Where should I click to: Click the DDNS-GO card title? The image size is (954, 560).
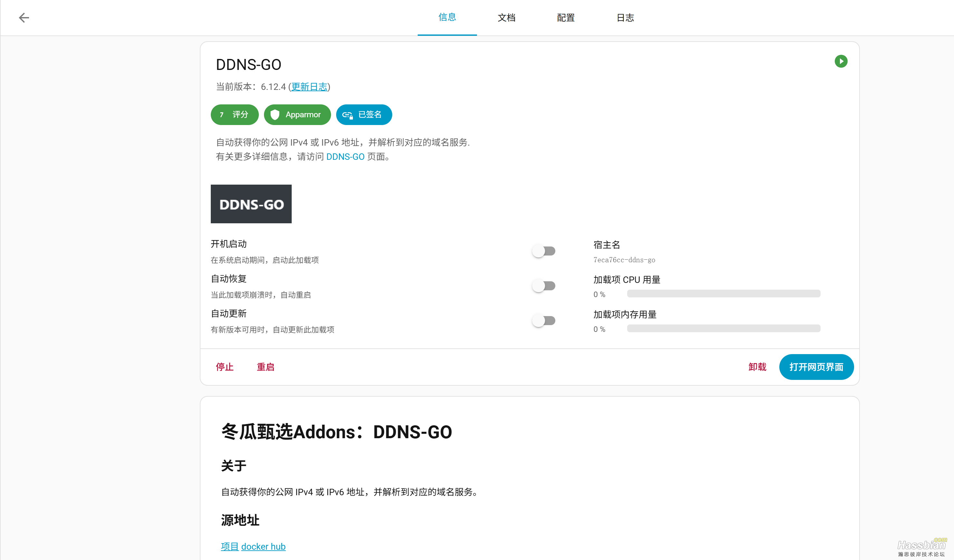[248, 65]
